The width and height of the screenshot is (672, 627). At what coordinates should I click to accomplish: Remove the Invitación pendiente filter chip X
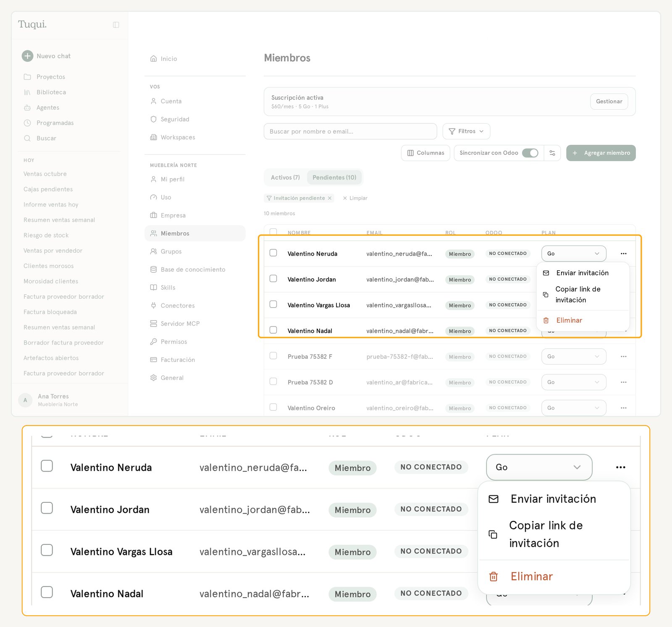330,198
